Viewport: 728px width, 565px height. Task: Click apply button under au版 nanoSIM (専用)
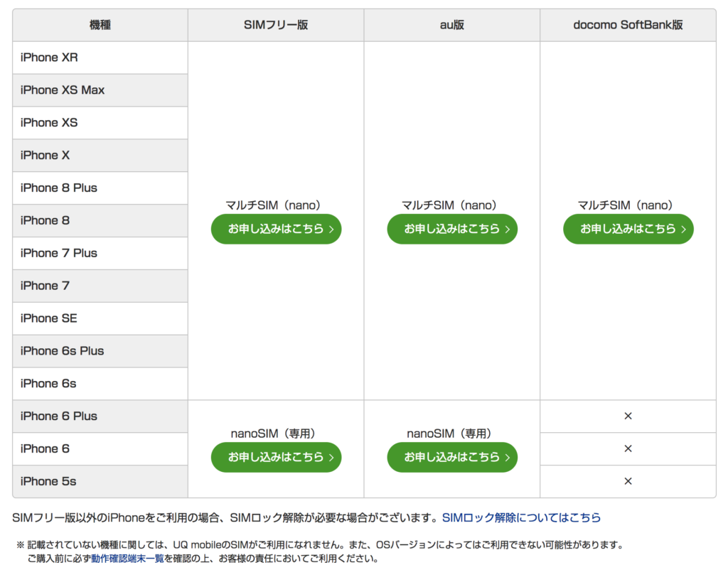click(452, 457)
